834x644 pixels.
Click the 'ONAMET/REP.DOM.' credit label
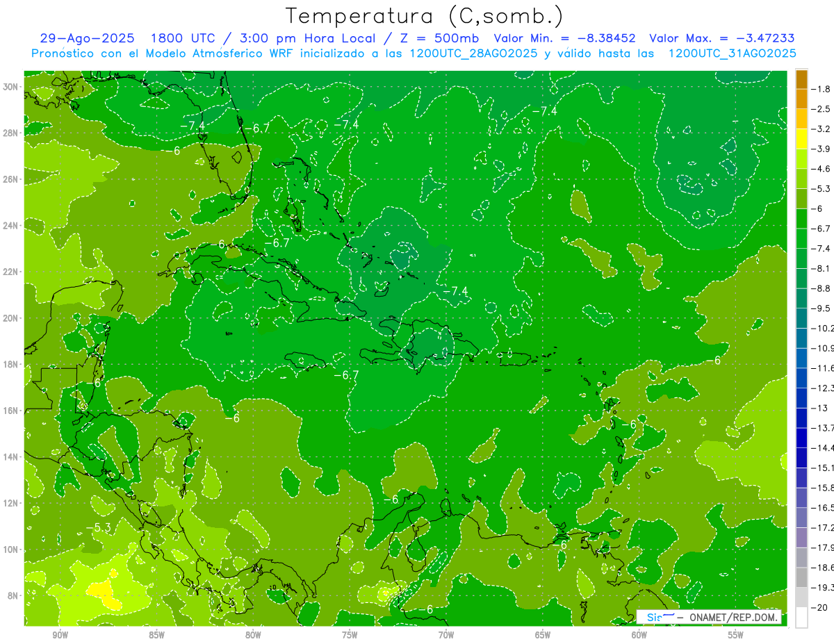[x=734, y=617]
